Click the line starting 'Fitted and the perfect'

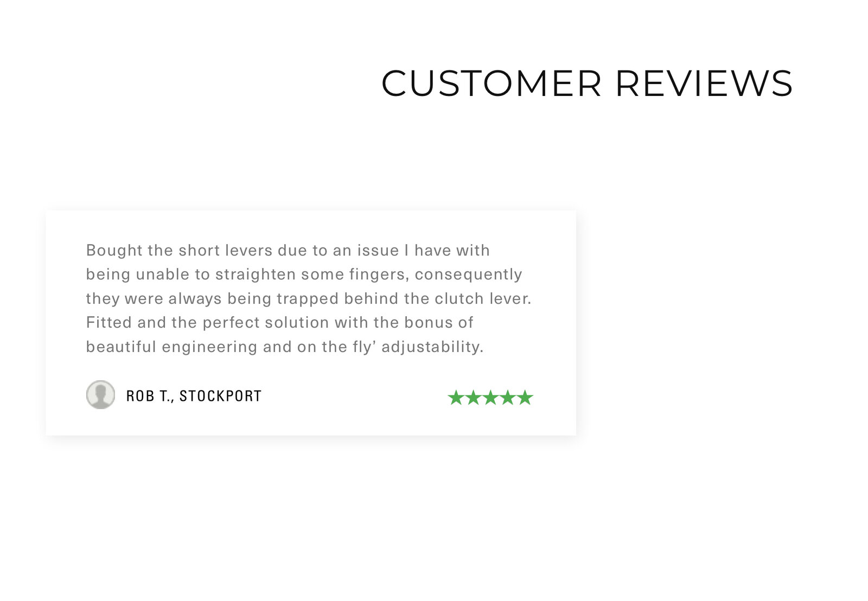click(279, 322)
